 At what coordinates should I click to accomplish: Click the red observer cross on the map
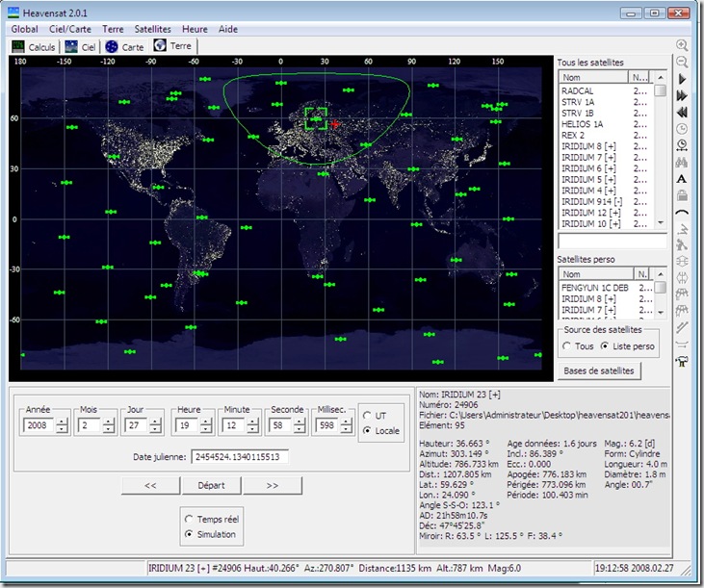pyautogui.click(x=335, y=123)
